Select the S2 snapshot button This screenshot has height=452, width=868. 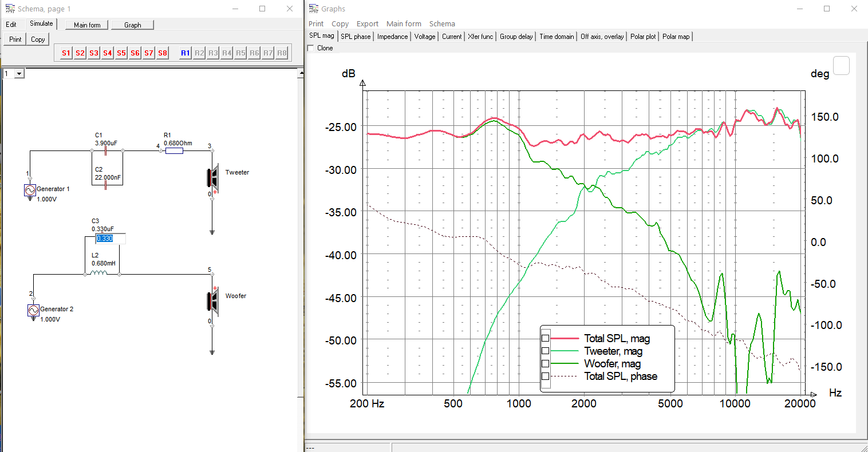pyautogui.click(x=80, y=53)
